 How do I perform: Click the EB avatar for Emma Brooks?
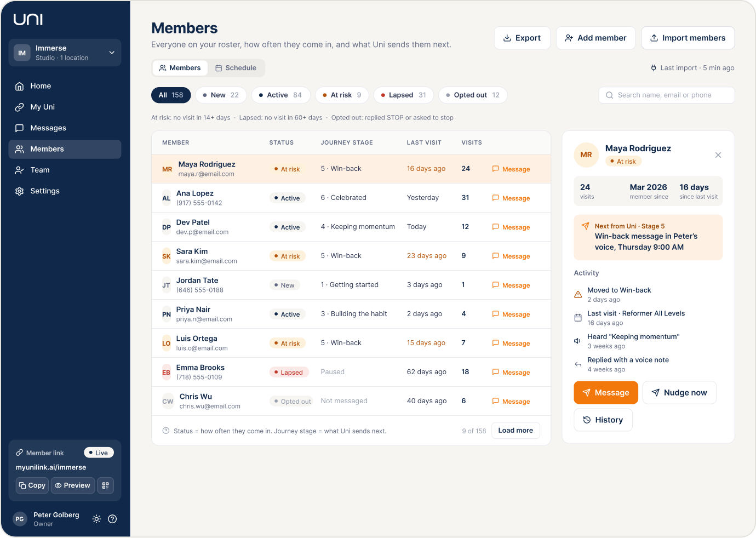pyautogui.click(x=167, y=373)
